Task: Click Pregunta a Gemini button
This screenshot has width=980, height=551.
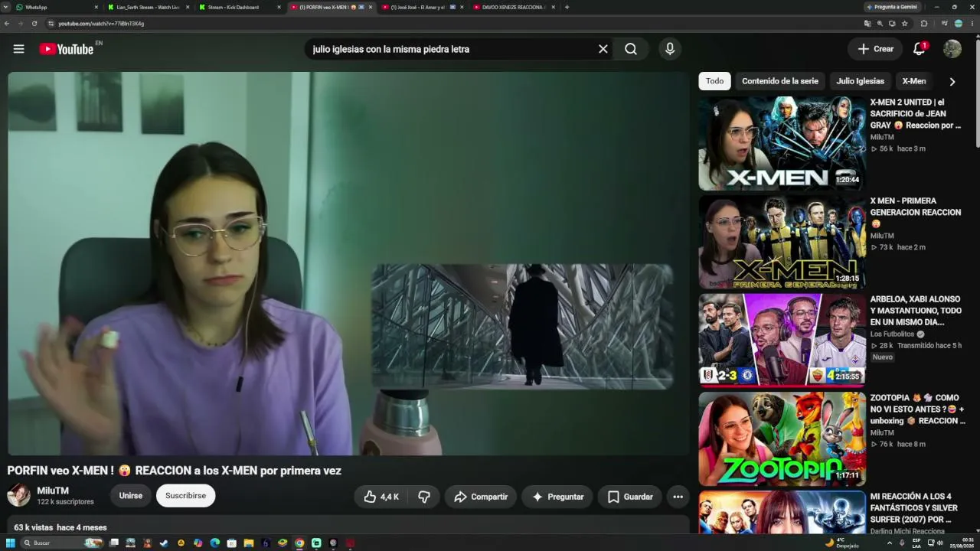Action: click(x=892, y=7)
